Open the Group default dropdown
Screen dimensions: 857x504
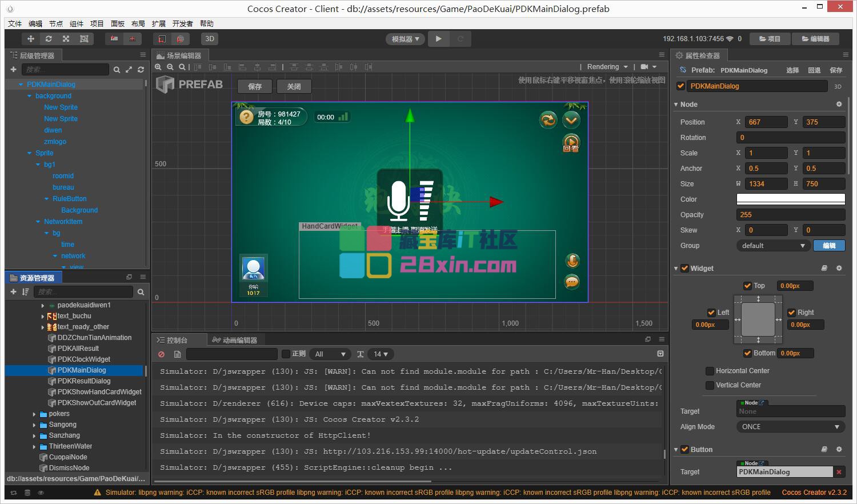(773, 246)
